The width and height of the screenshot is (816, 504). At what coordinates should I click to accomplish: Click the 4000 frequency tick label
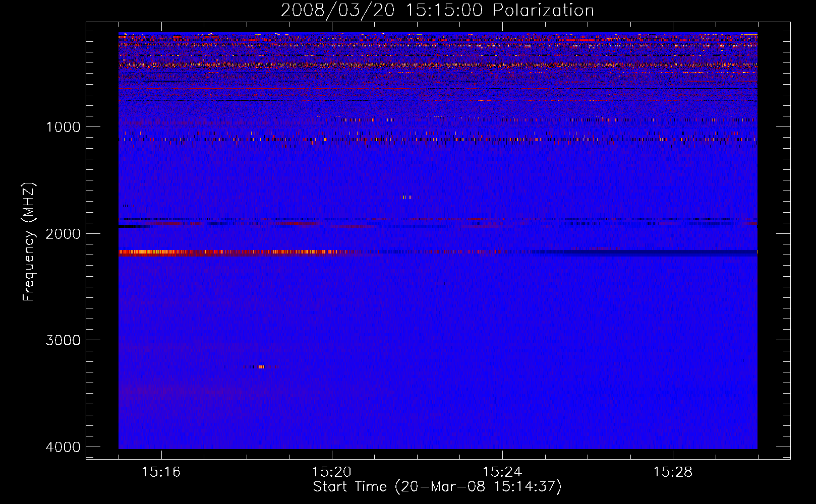pyautogui.click(x=63, y=447)
